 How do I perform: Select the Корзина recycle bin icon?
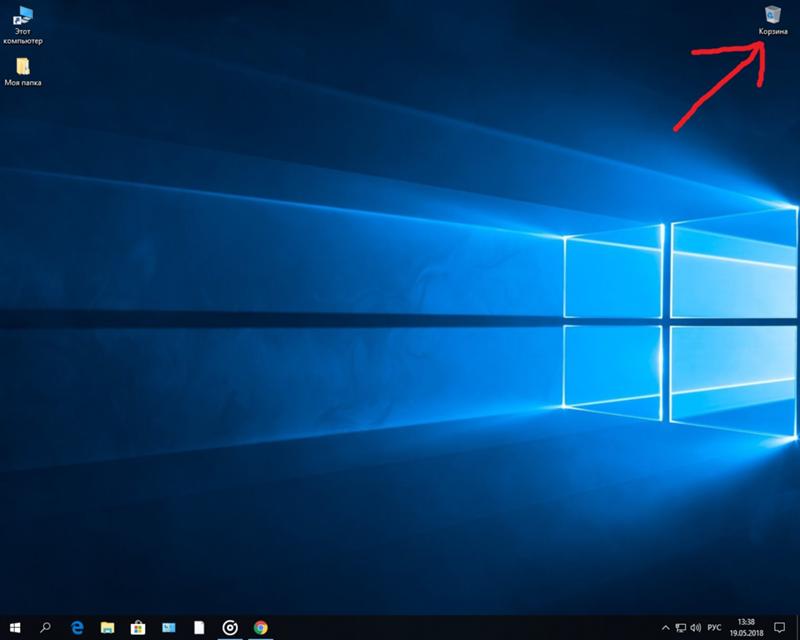tap(773, 20)
